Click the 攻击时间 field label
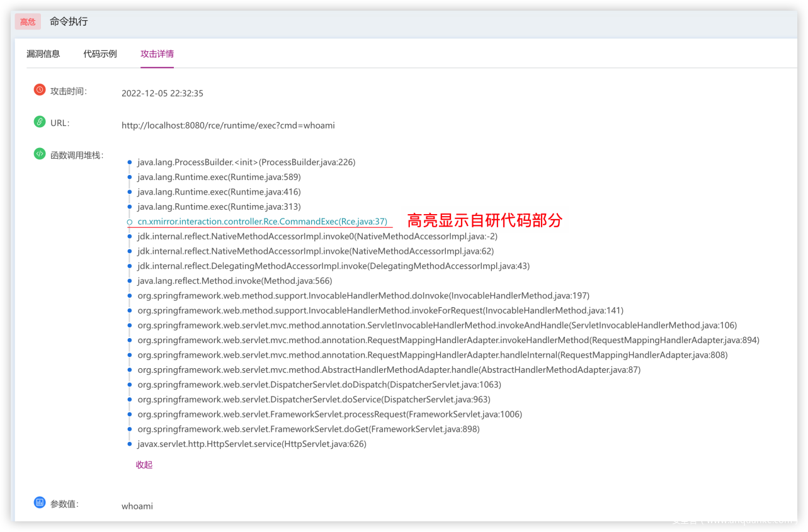 tap(69, 91)
